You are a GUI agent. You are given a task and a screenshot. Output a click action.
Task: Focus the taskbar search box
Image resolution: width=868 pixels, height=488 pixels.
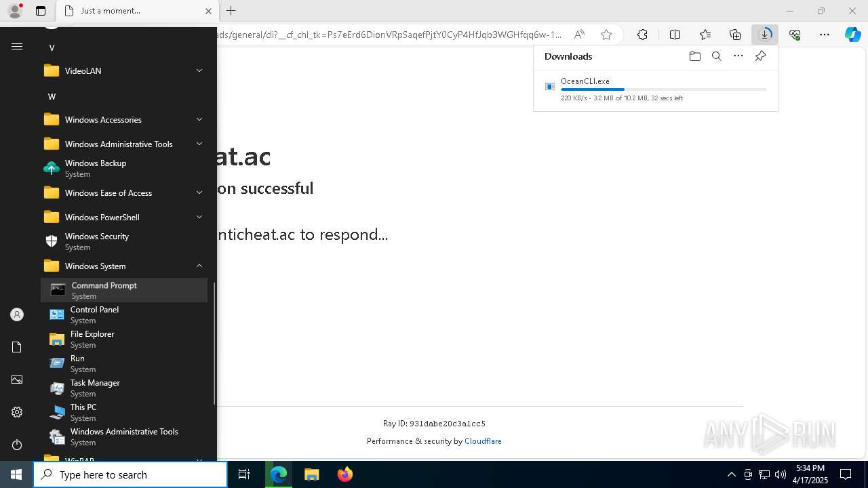click(130, 474)
